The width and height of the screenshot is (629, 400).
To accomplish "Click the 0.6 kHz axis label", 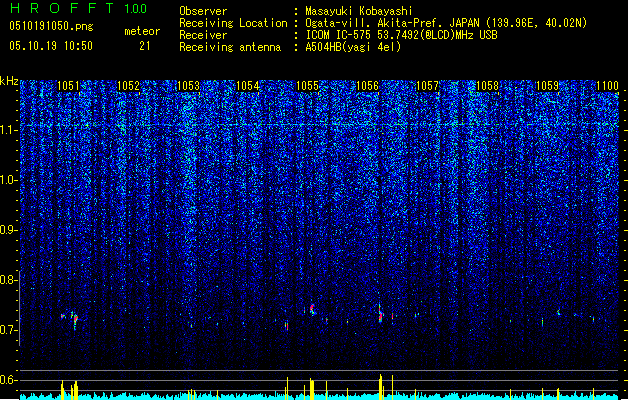I will 8,380.
